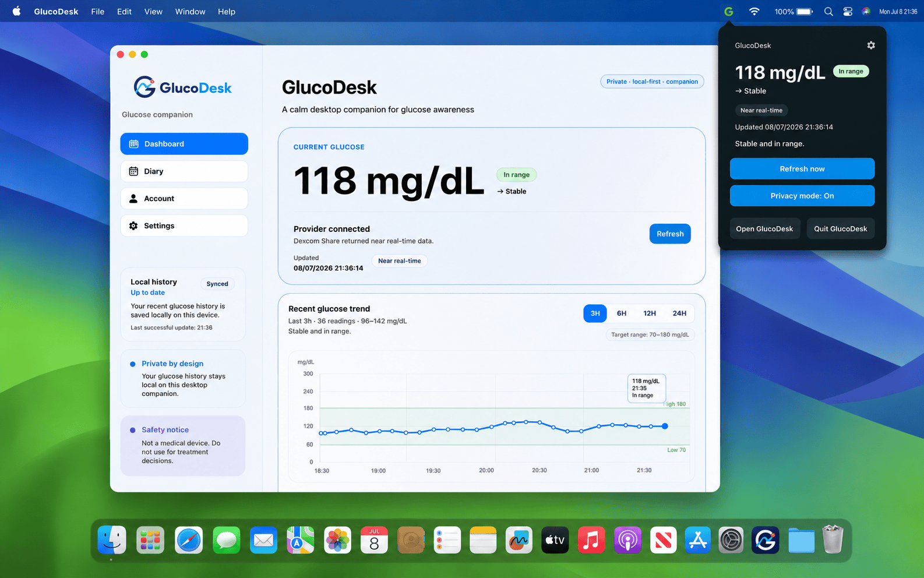Click the Synced badge in Local history

pos(217,284)
